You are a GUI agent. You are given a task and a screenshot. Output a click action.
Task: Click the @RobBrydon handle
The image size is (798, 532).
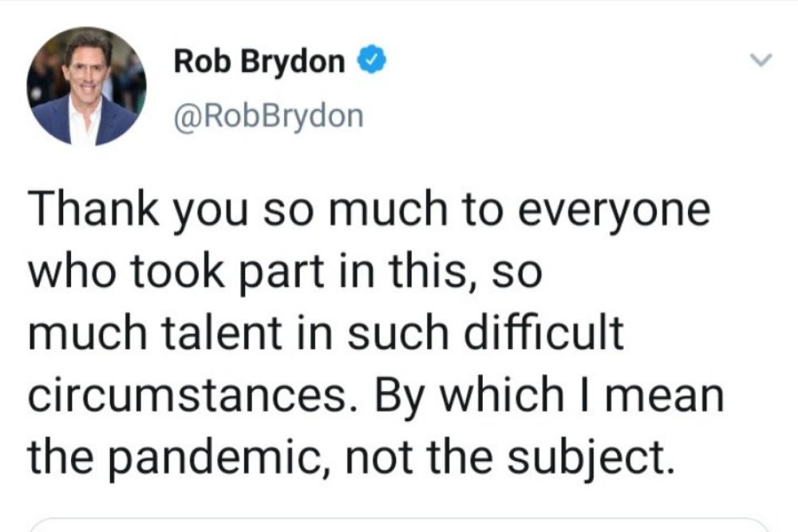[x=268, y=116]
